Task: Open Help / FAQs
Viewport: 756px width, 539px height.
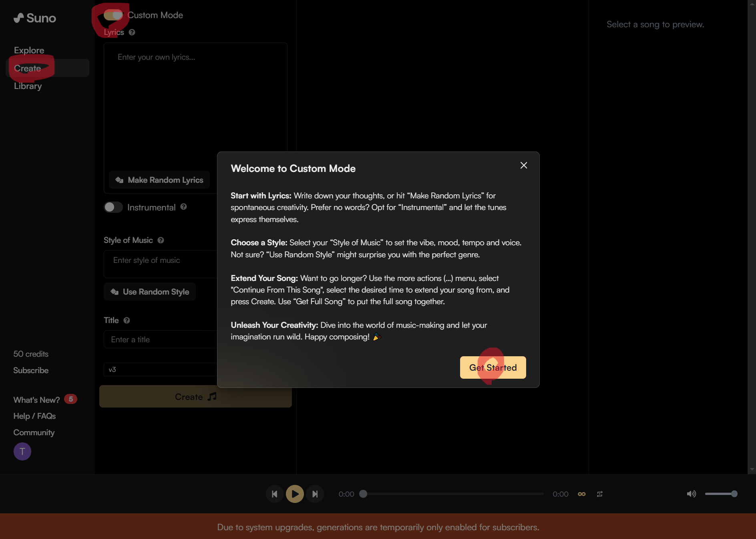Action: 34,416
